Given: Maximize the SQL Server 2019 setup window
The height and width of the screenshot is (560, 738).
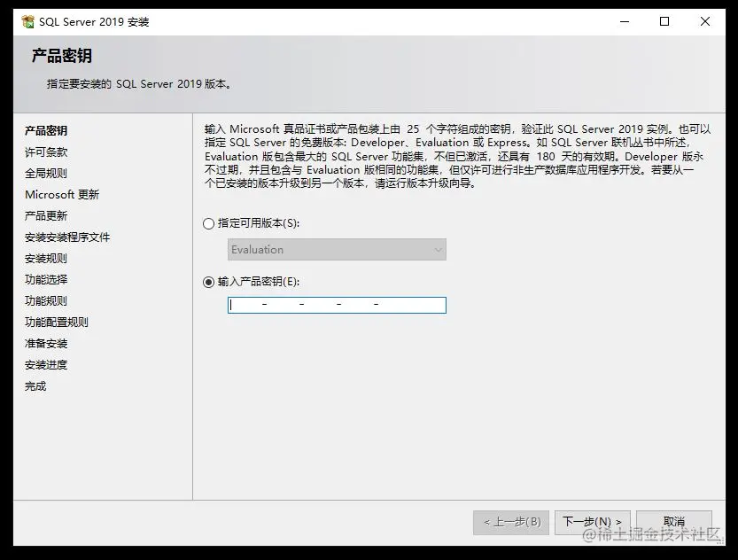Looking at the screenshot, I should coord(664,21).
